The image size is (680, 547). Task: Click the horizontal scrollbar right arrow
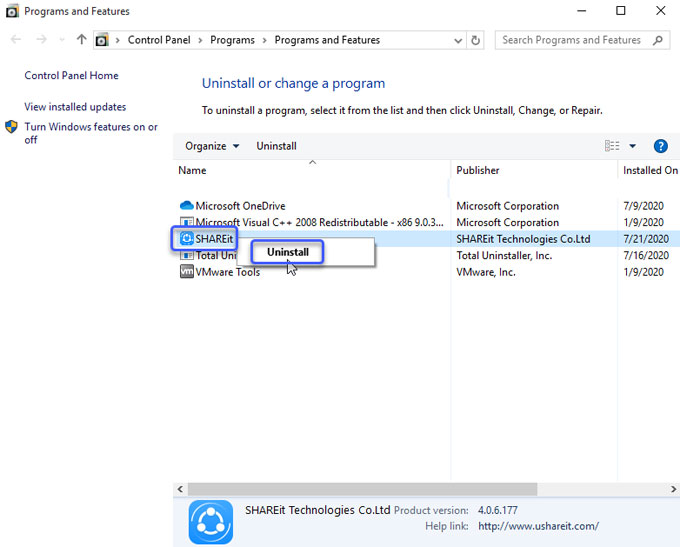click(673, 489)
